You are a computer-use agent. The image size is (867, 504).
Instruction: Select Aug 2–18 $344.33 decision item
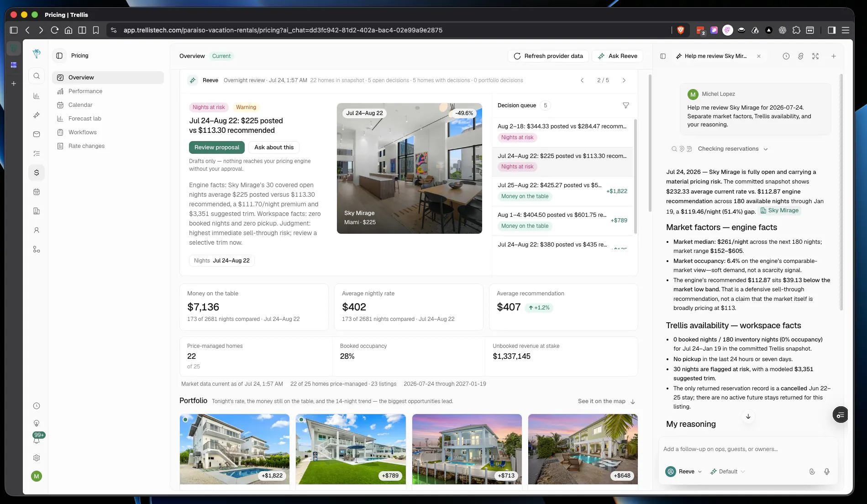[x=562, y=132]
